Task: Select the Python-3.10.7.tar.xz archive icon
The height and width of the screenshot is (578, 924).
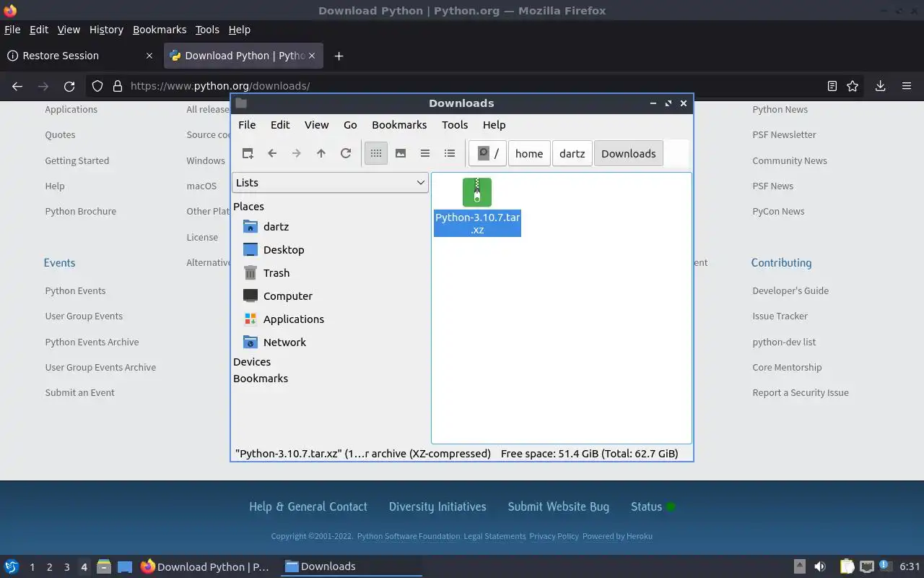Action: tap(477, 192)
